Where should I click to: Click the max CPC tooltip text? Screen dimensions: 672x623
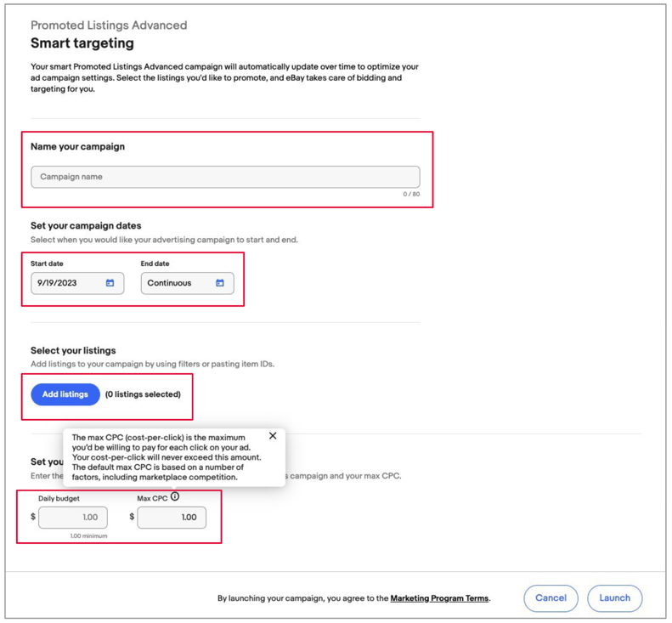pyautogui.click(x=167, y=457)
